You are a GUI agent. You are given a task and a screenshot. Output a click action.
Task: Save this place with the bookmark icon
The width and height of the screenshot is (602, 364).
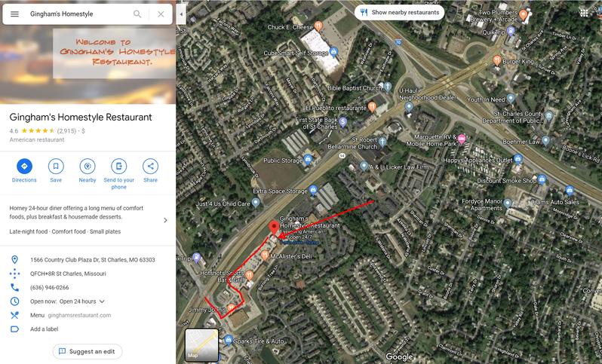[56, 167]
